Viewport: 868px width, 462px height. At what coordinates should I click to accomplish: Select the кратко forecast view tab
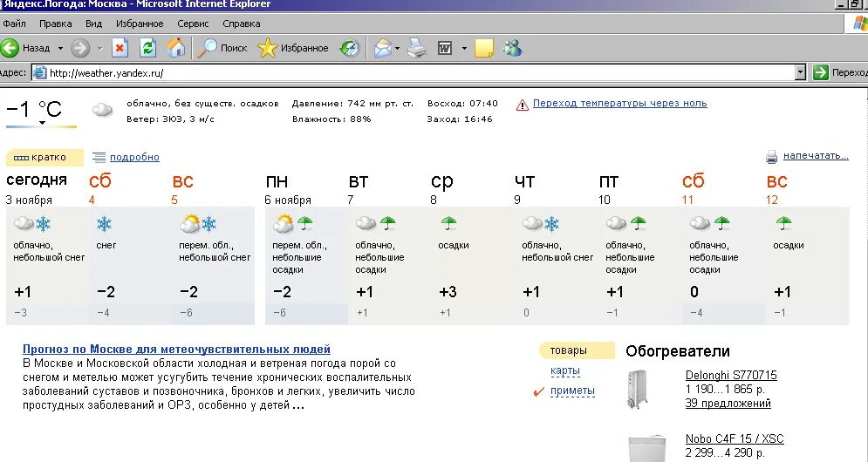click(x=44, y=158)
